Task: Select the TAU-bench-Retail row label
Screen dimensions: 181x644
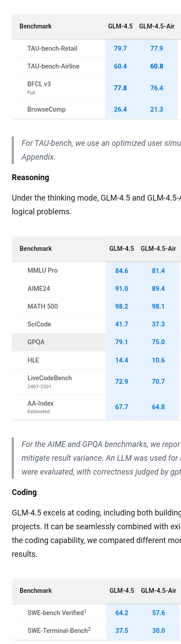Action: (52, 48)
